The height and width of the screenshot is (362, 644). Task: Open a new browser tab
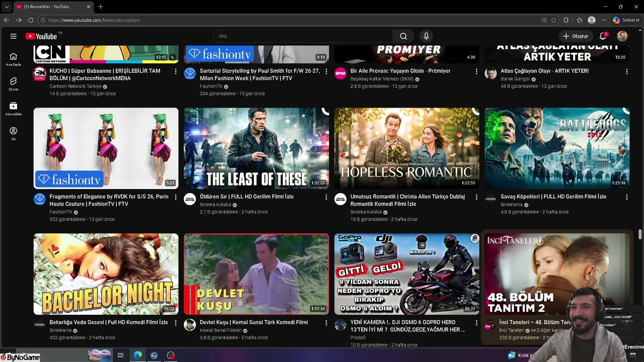101,7
